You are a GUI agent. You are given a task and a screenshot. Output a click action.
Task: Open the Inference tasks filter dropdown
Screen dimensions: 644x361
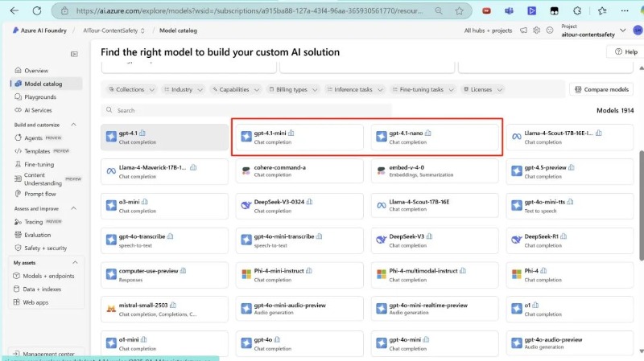click(x=355, y=89)
